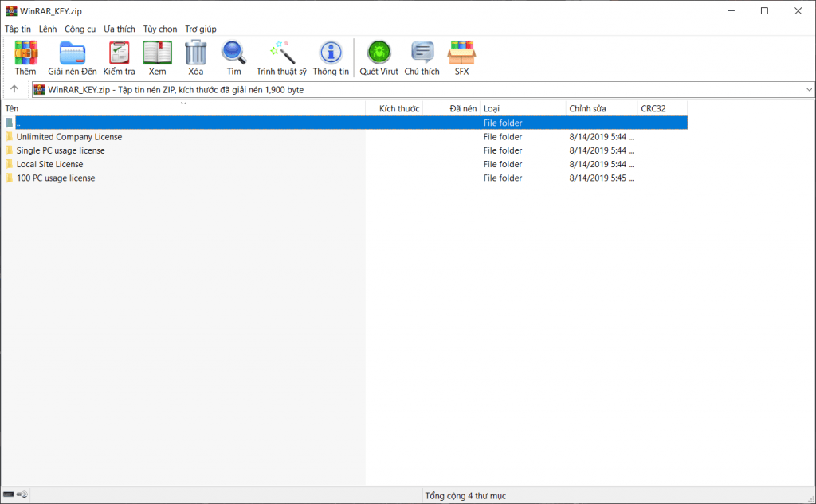Open the Tùy chọn menu

[159, 29]
